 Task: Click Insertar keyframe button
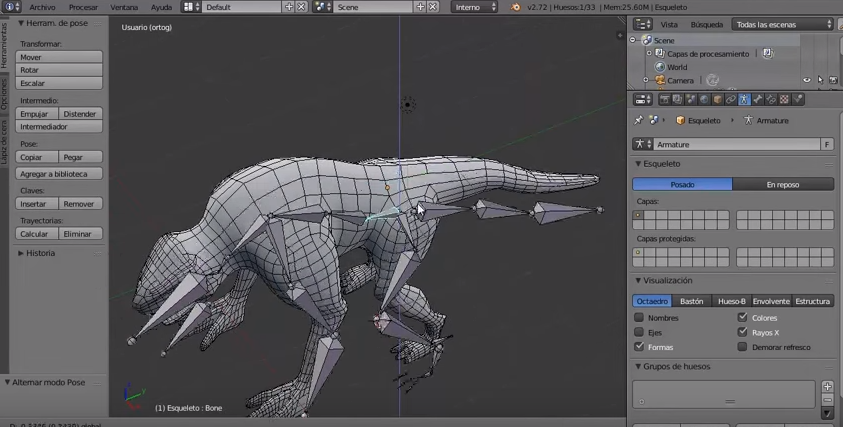click(37, 204)
